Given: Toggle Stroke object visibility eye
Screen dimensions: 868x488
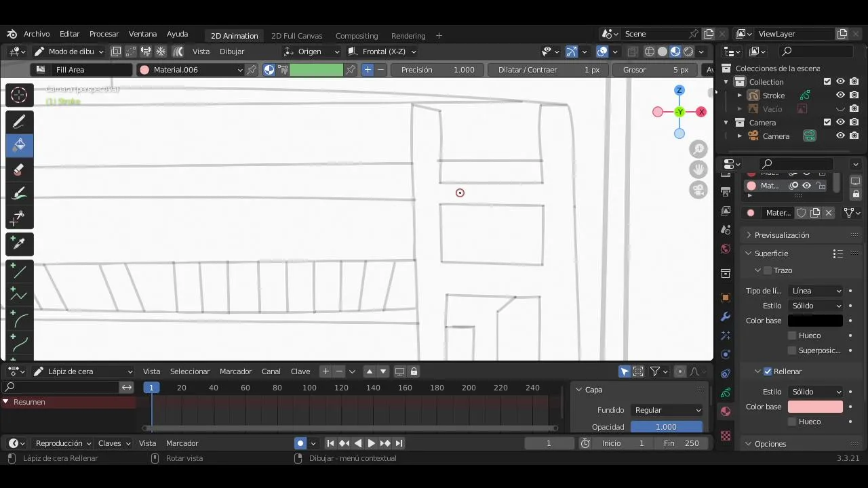Looking at the screenshot, I should coord(840,96).
